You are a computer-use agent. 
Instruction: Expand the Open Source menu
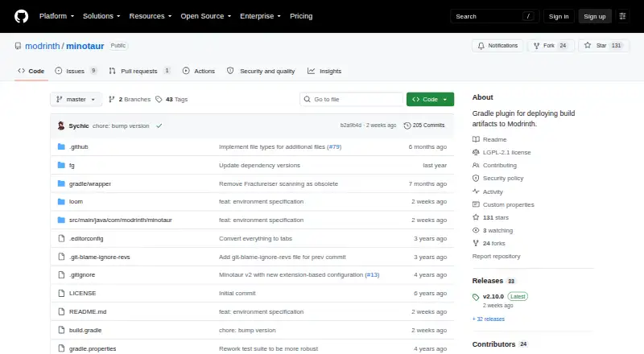click(206, 16)
